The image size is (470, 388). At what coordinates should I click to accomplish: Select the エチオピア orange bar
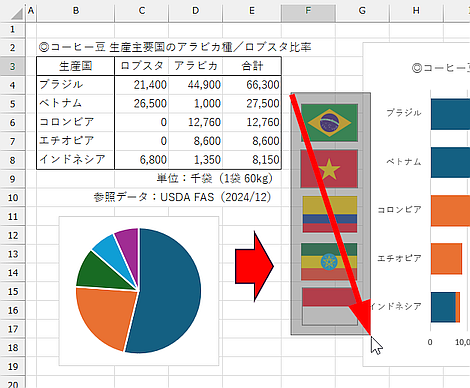(x=446, y=259)
